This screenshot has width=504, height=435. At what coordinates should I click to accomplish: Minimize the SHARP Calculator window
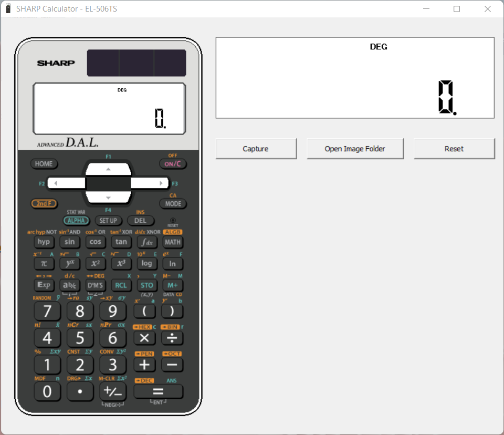(x=426, y=9)
